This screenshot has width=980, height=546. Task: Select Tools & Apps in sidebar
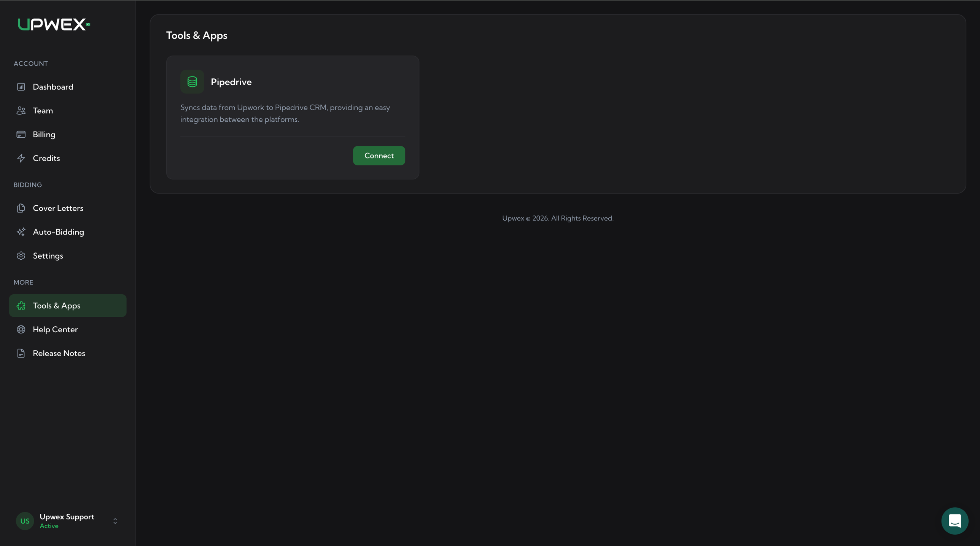[x=68, y=306]
